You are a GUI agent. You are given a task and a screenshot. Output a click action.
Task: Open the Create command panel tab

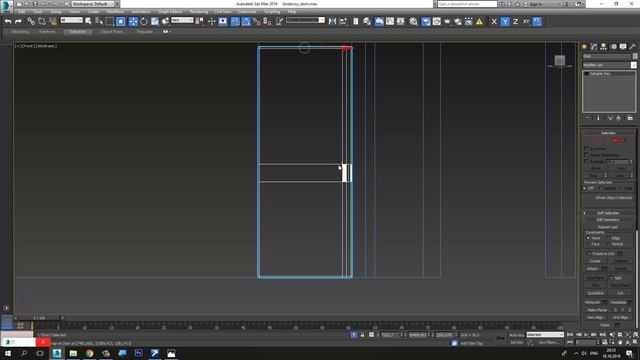pos(584,47)
